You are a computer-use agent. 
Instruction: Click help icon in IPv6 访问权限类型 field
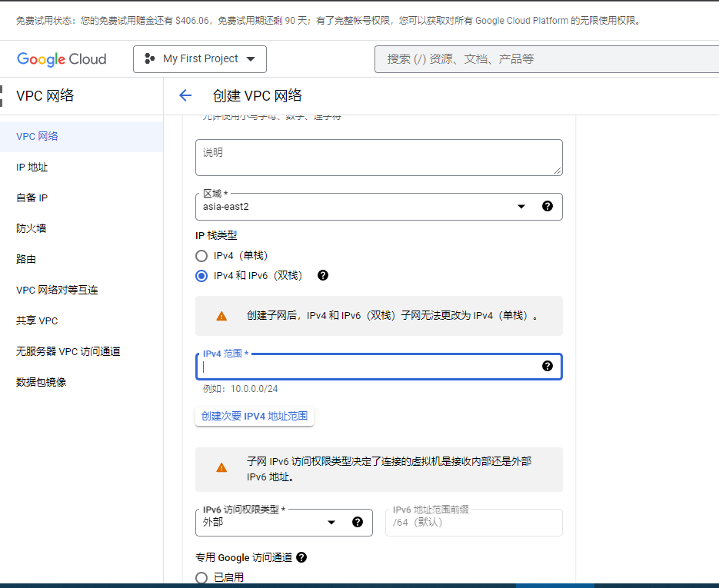click(358, 522)
